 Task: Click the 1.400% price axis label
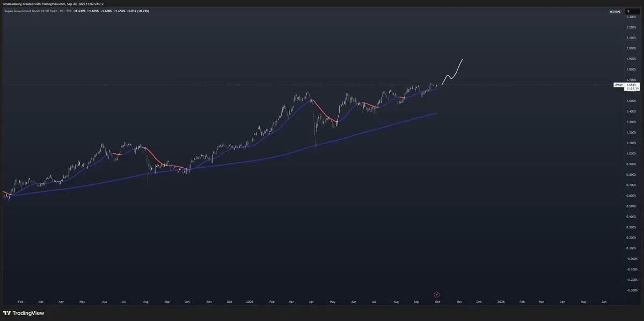[x=631, y=111]
